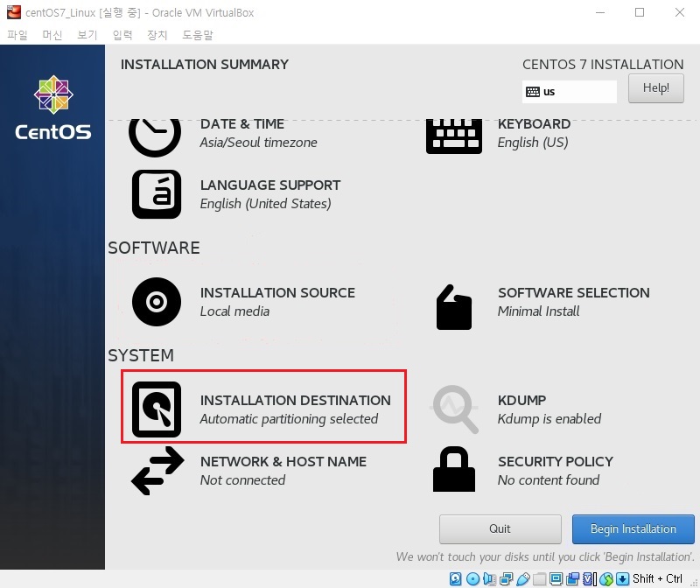Open the 입력 menu
The image size is (700, 588).
pos(122,35)
